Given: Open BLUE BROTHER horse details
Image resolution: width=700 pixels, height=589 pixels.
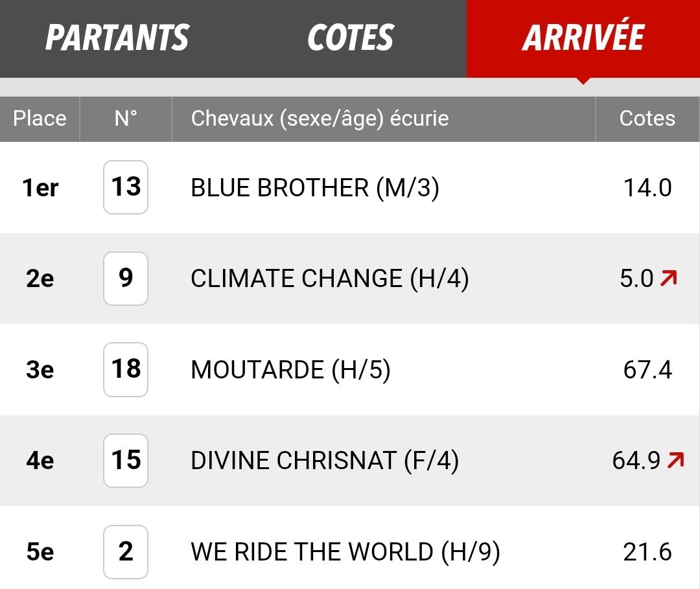Looking at the screenshot, I should (x=315, y=187).
